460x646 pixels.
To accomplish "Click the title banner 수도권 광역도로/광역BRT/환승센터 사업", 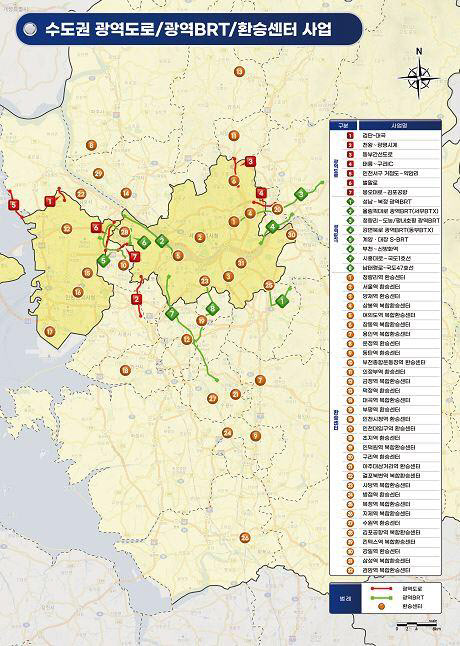I will [x=189, y=29].
